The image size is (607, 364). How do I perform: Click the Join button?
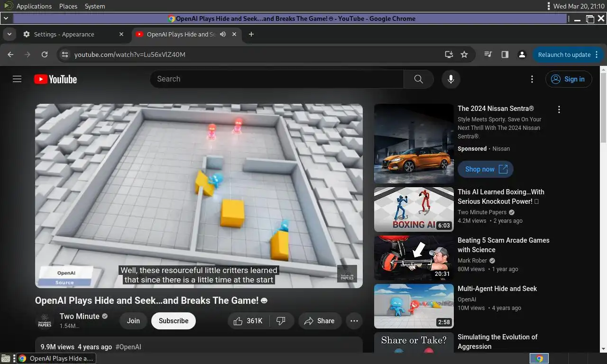tap(133, 321)
